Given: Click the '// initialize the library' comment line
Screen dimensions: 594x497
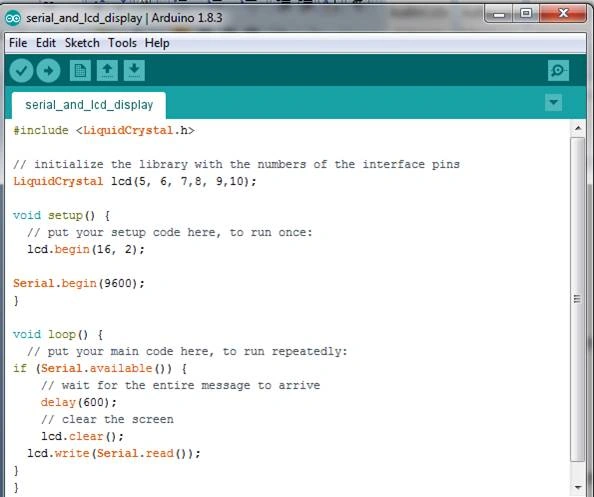Looking at the screenshot, I should click(236, 164).
